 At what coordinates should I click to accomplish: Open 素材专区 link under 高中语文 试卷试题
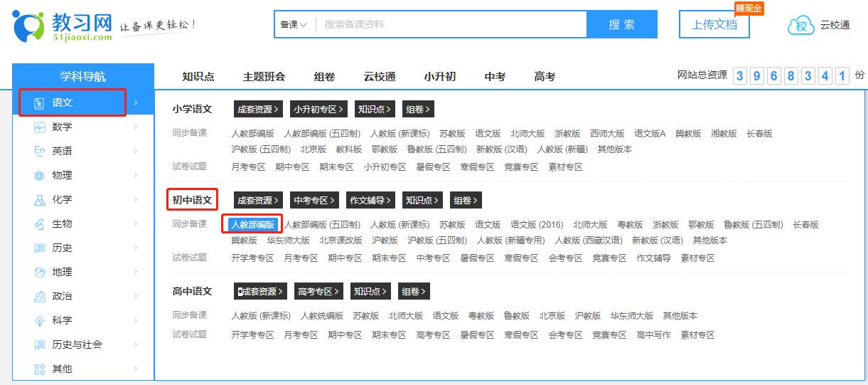point(698,335)
